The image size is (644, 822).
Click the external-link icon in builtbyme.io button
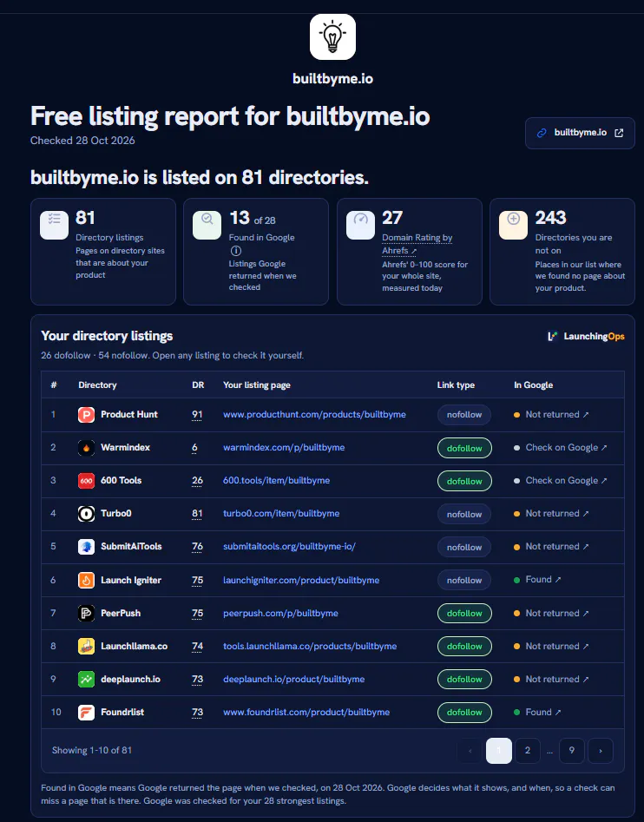619,133
